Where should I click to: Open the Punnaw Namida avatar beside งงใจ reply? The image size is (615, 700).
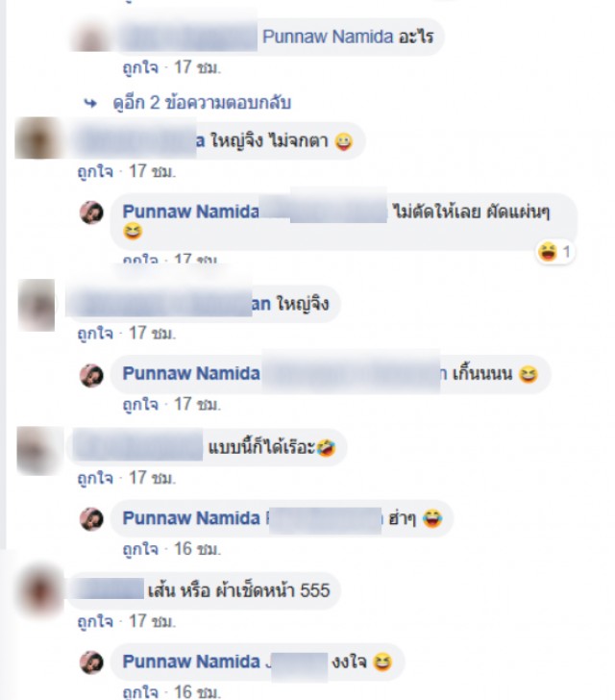click(91, 662)
